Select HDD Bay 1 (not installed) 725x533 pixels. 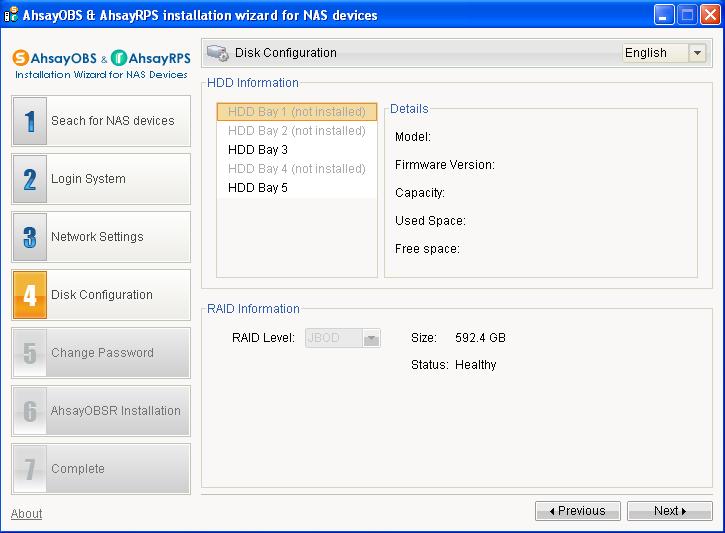click(297, 112)
